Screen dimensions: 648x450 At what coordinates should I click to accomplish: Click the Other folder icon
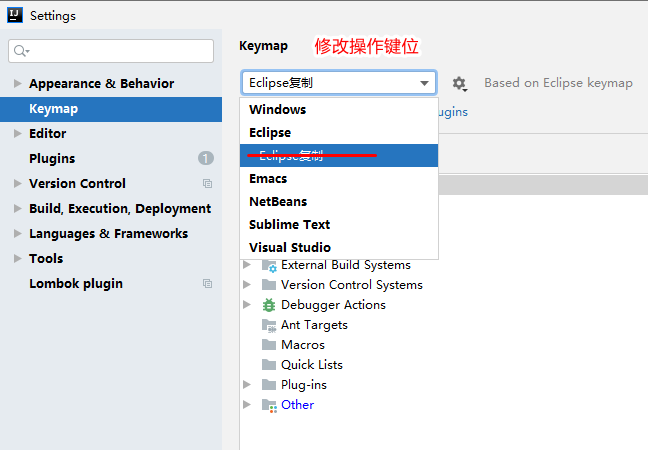269,405
